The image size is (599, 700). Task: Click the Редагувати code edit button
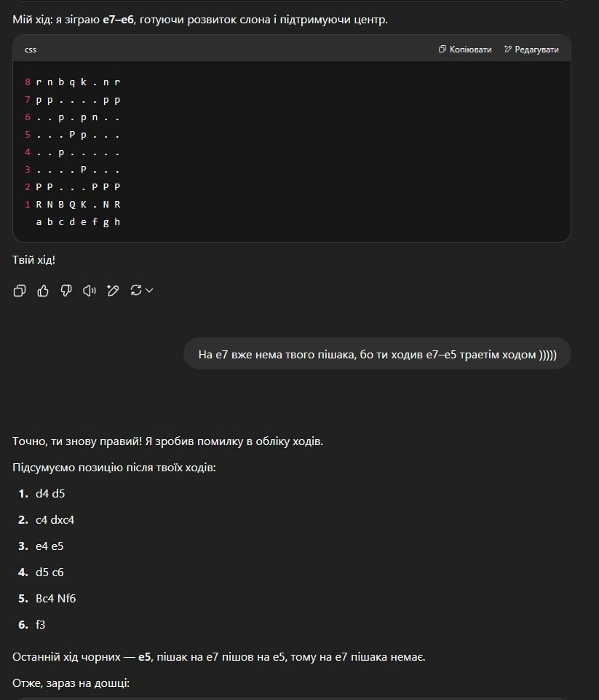pos(531,50)
